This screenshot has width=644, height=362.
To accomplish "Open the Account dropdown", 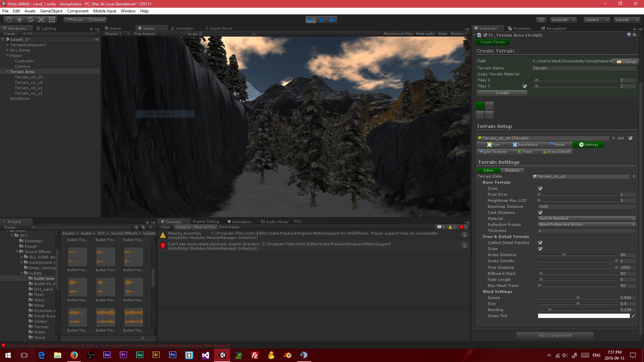I will click(x=563, y=20).
